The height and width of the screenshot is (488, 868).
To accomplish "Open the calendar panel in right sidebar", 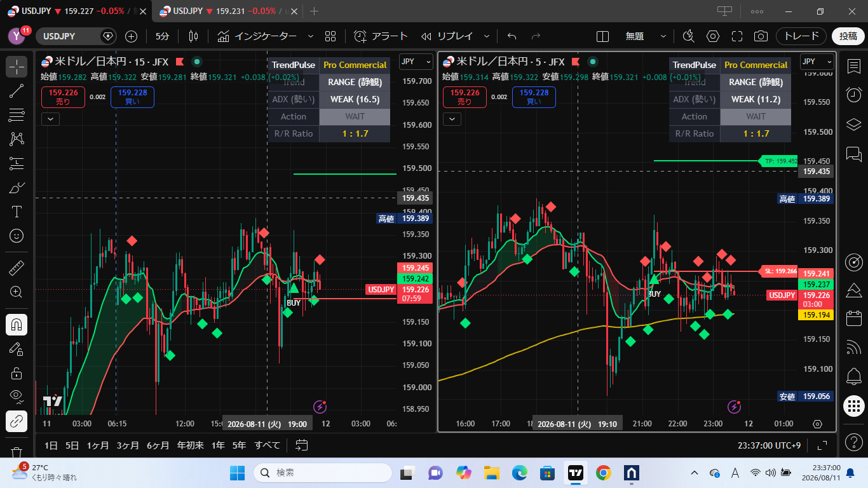I will (854, 318).
